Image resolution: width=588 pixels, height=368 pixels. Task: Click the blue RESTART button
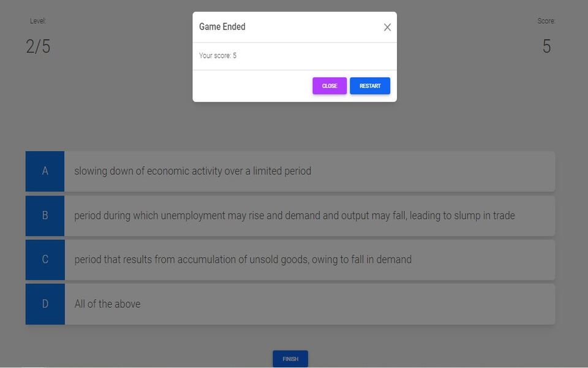370,86
